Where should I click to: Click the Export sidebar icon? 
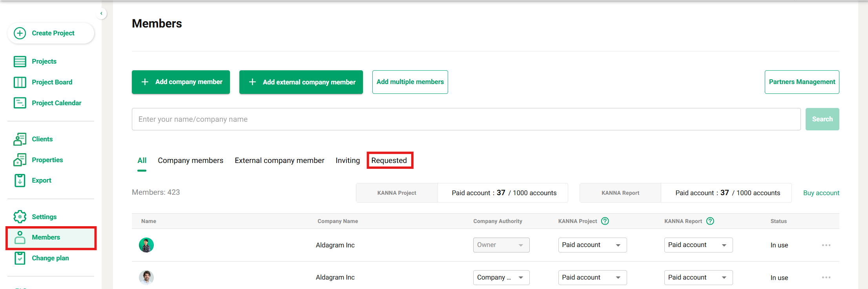click(20, 181)
